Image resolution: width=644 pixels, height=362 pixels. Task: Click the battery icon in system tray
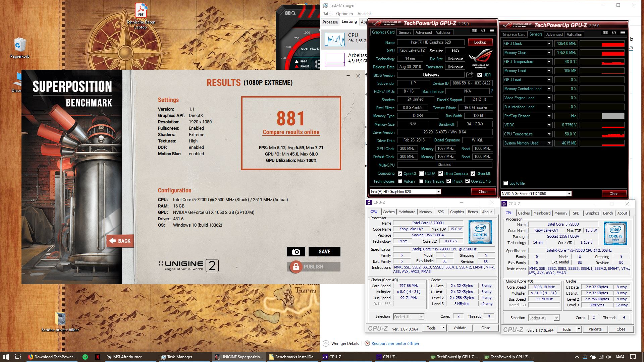593,357
